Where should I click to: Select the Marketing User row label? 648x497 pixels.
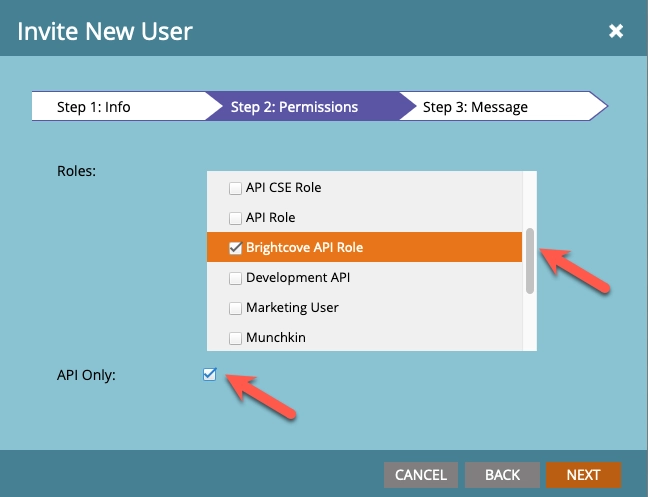(292, 308)
